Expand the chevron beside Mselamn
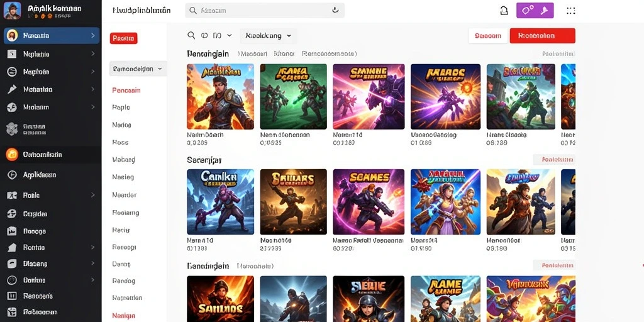The height and width of the screenshot is (322, 644). [93, 107]
